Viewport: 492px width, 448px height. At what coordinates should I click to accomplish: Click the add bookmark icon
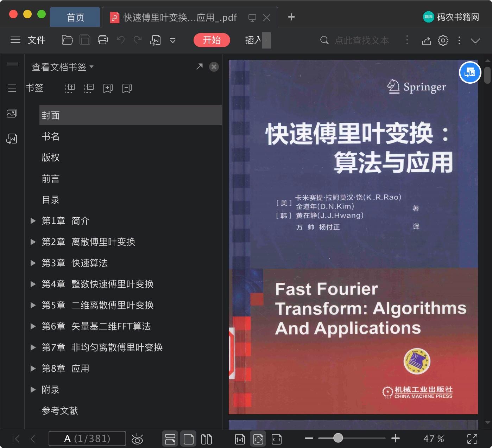(x=108, y=88)
